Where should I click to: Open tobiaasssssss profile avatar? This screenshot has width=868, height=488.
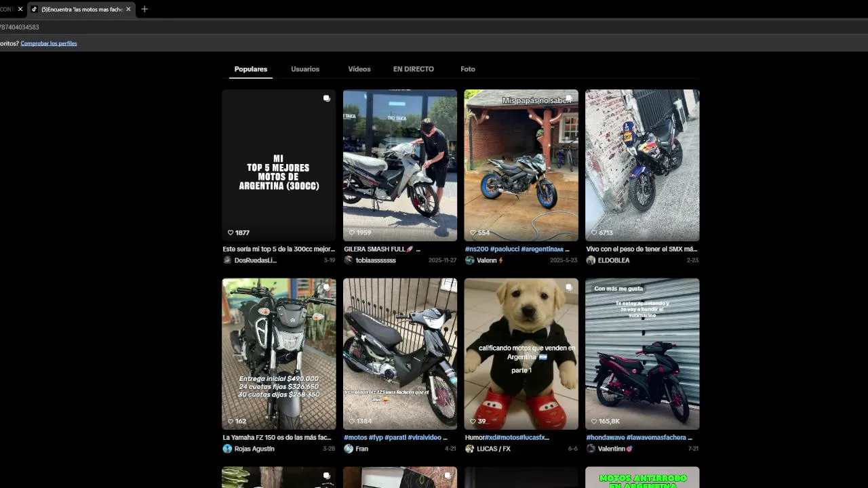tap(349, 260)
